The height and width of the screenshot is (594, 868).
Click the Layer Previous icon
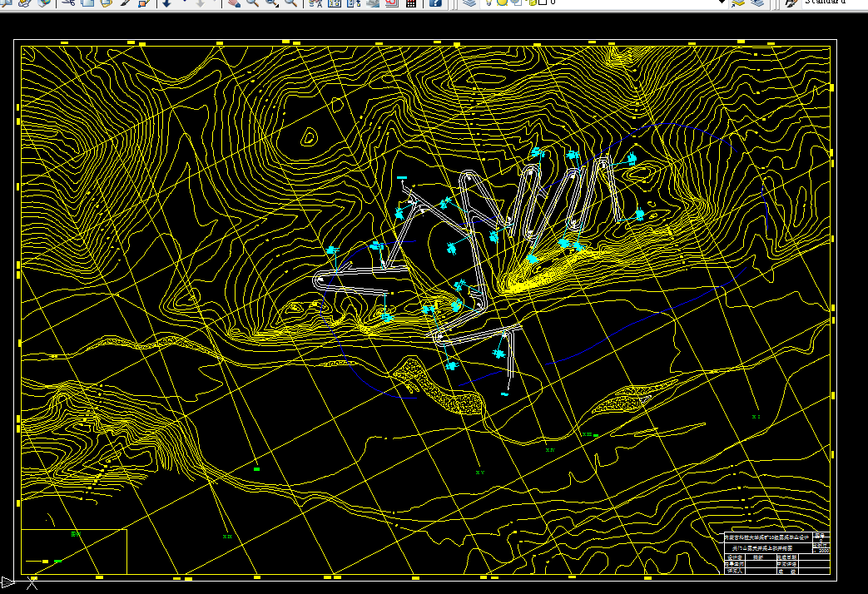(x=756, y=2)
